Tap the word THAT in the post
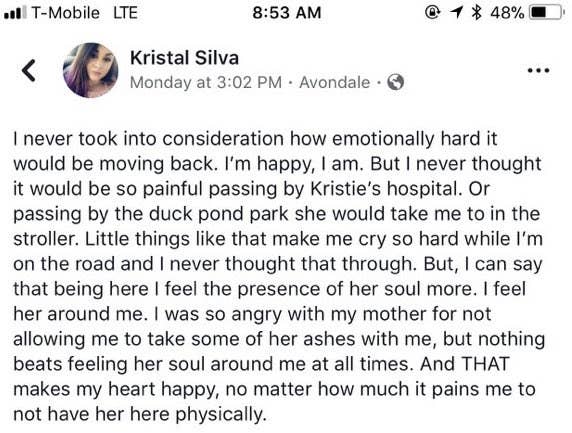The height and width of the screenshot is (433, 572). click(485, 364)
